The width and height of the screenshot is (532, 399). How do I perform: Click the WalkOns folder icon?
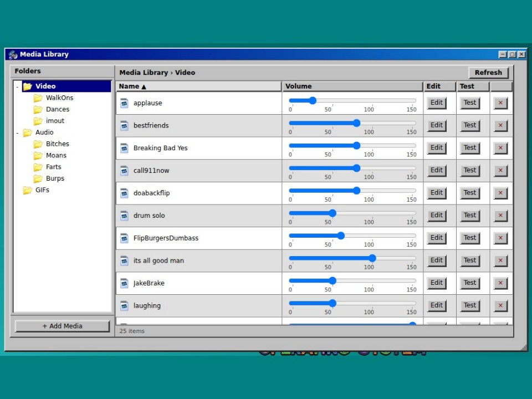point(38,98)
